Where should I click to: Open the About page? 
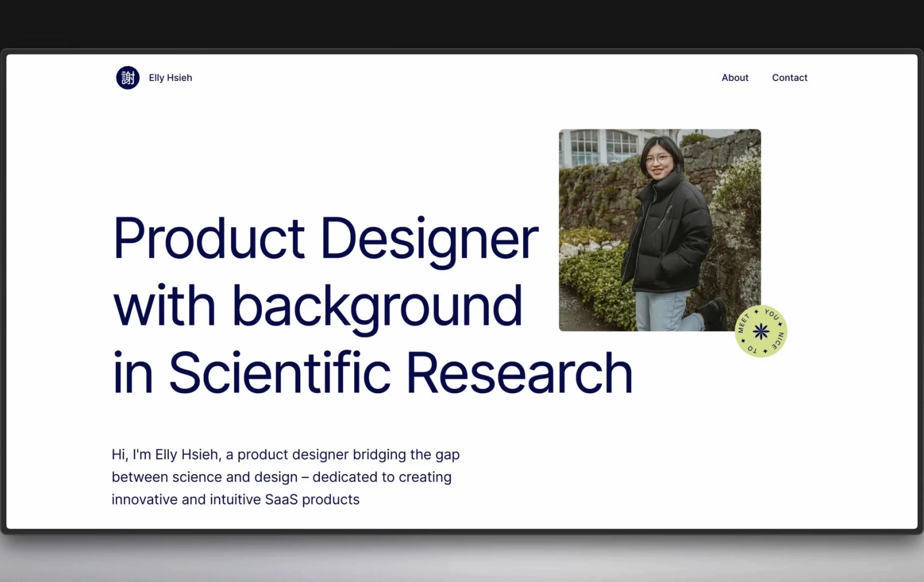click(x=735, y=78)
